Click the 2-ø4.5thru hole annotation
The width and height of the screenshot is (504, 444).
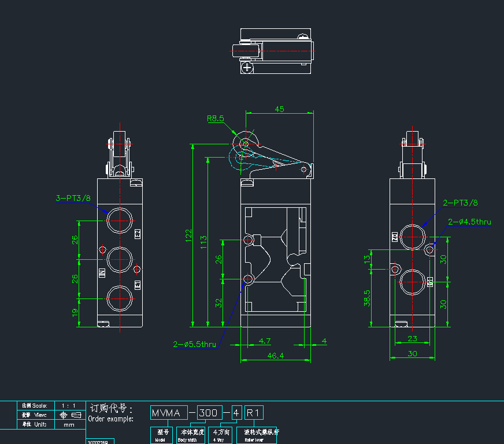click(x=469, y=222)
